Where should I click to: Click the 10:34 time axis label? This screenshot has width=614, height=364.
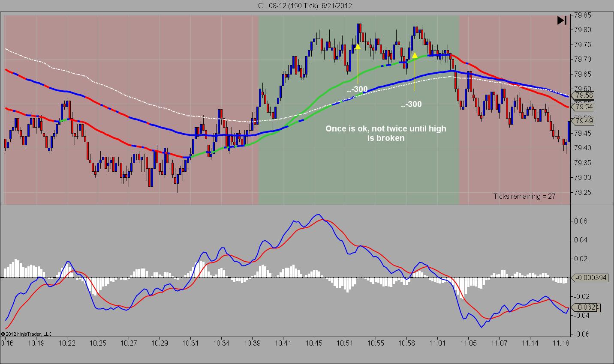pyautogui.click(x=221, y=343)
